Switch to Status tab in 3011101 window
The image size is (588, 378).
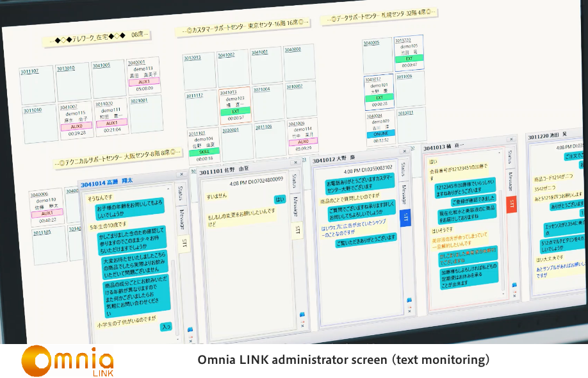click(x=295, y=181)
